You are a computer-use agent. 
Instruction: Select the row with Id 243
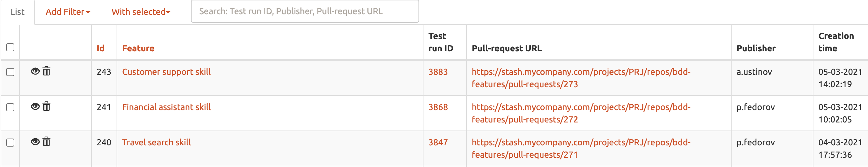pos(11,72)
